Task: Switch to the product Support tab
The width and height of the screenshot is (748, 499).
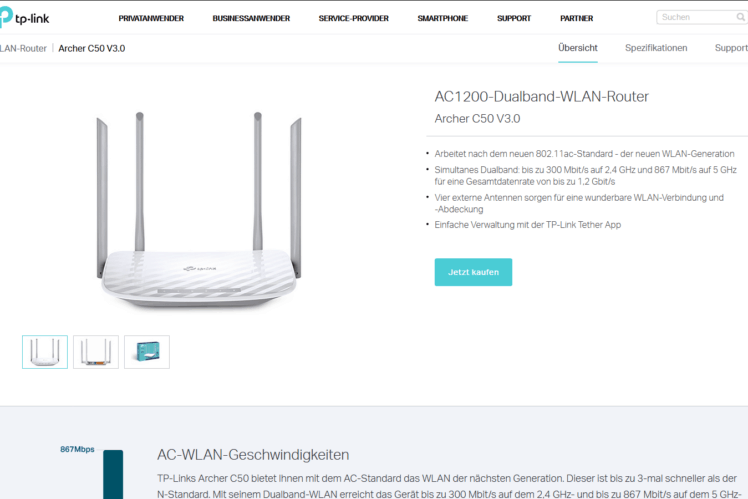Action: click(x=731, y=48)
